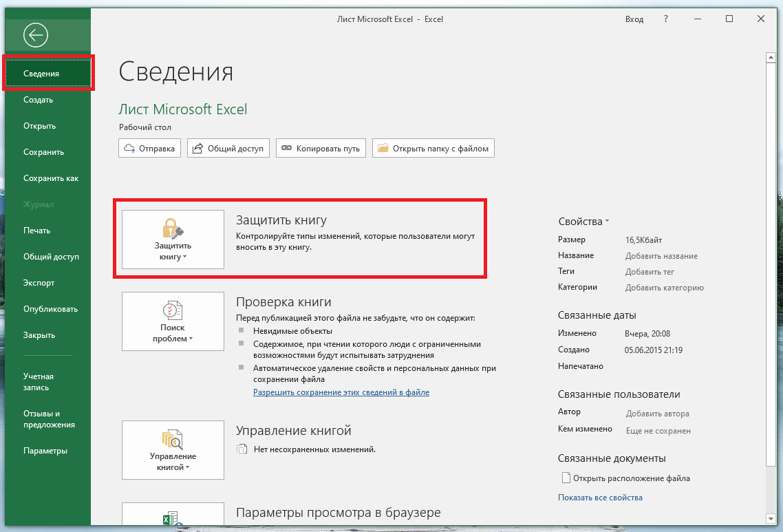
Task: Click the Еще не сохранен value
Action: (x=658, y=431)
